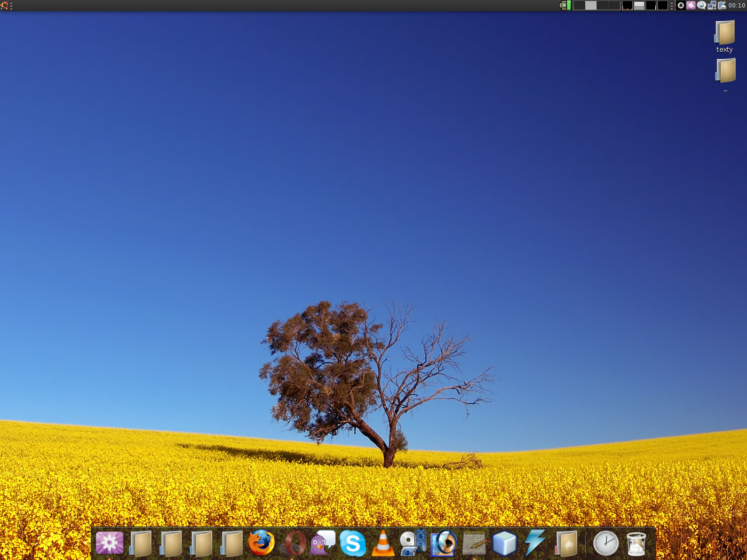The image size is (747, 560).
Task: Open the trash bin
Action: pos(636,543)
